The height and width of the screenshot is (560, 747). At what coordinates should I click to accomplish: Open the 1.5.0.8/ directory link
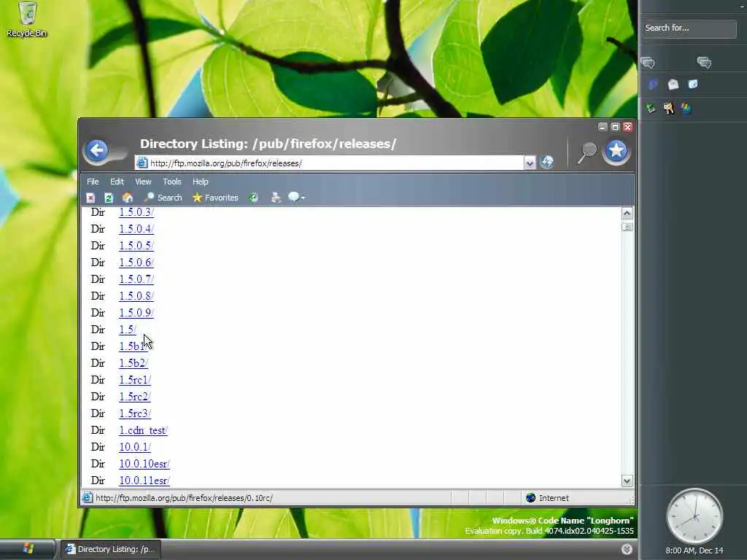click(136, 296)
